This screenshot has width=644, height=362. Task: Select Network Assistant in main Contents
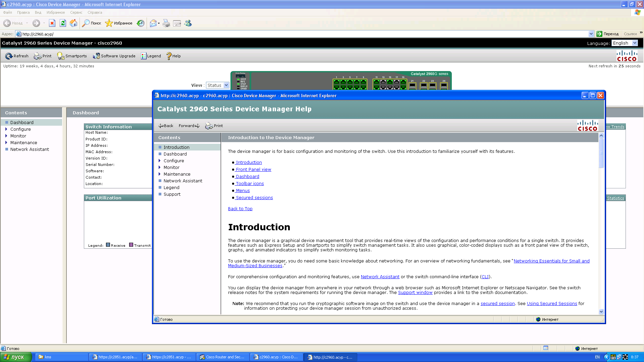(30, 149)
